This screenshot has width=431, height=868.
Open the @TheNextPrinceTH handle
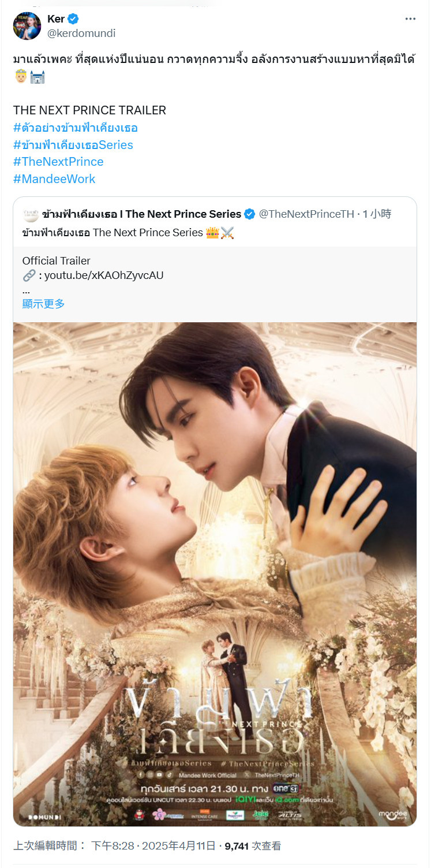(306, 214)
